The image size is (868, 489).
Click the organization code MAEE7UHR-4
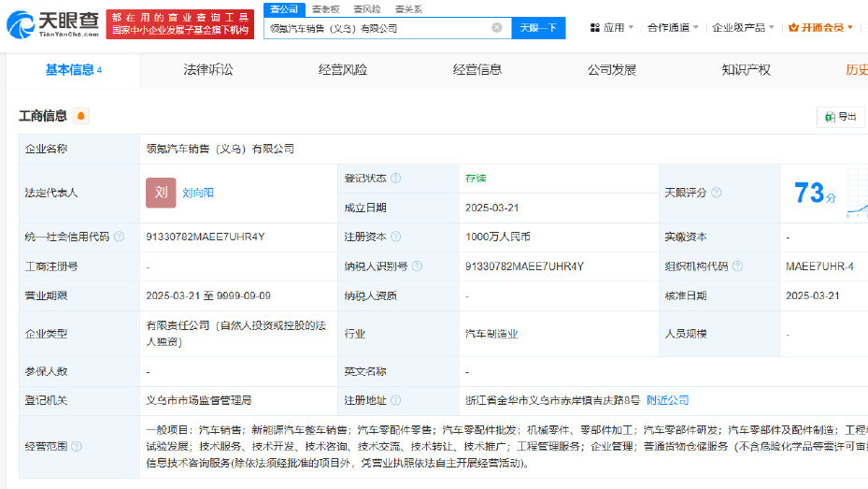pos(819,266)
